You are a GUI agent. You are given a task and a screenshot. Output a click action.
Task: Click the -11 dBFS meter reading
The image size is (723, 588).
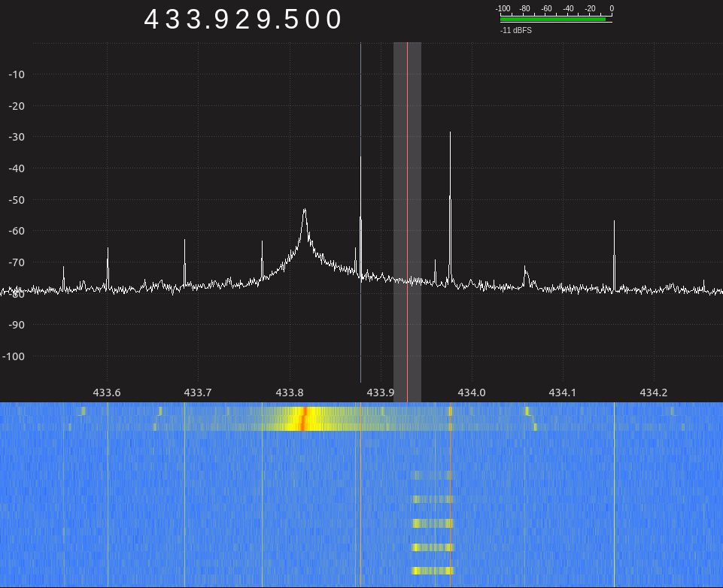pyautogui.click(x=515, y=30)
